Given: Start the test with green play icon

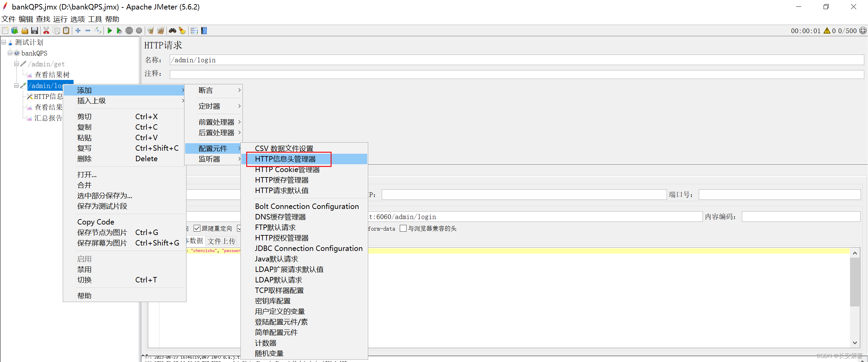Looking at the screenshot, I should 110,31.
